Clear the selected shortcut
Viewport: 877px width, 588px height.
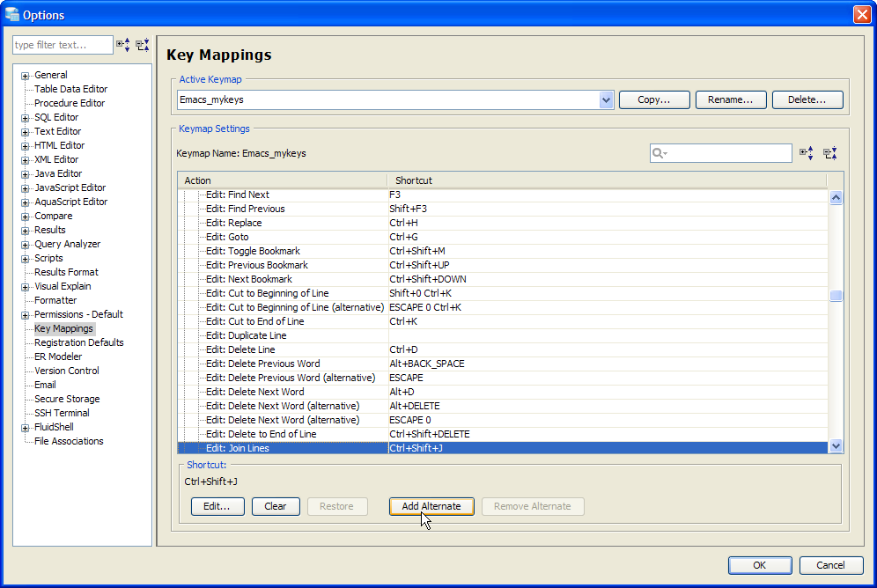[x=276, y=506]
